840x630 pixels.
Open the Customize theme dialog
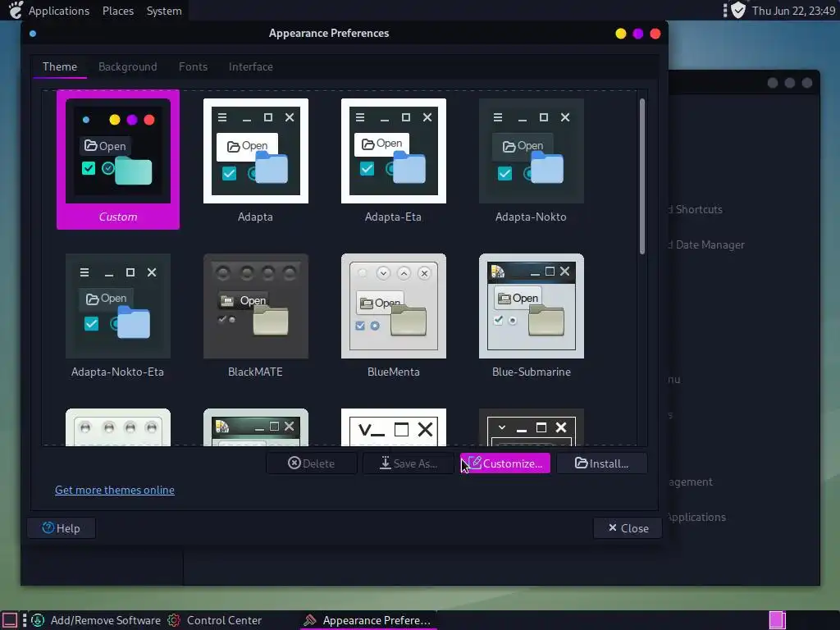point(505,463)
